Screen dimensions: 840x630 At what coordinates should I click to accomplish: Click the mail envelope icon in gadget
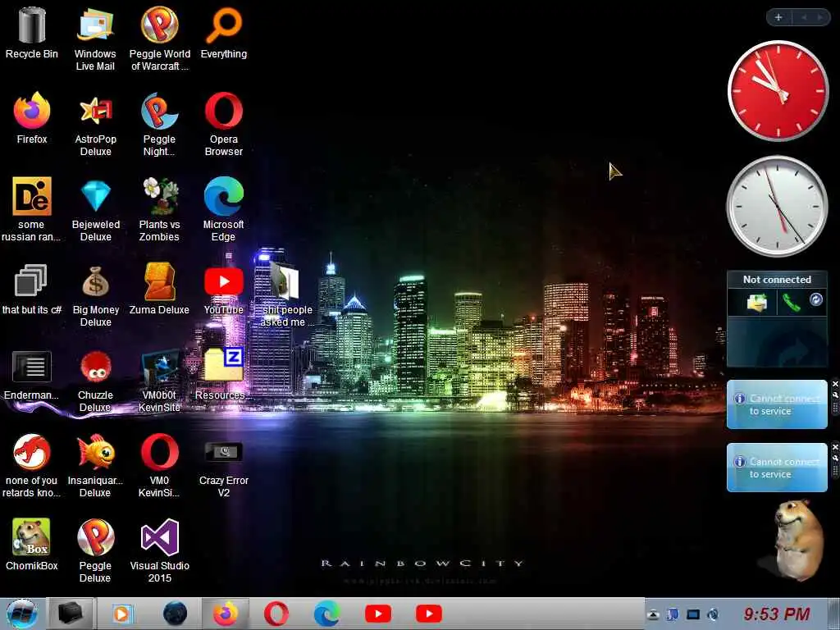click(x=757, y=303)
